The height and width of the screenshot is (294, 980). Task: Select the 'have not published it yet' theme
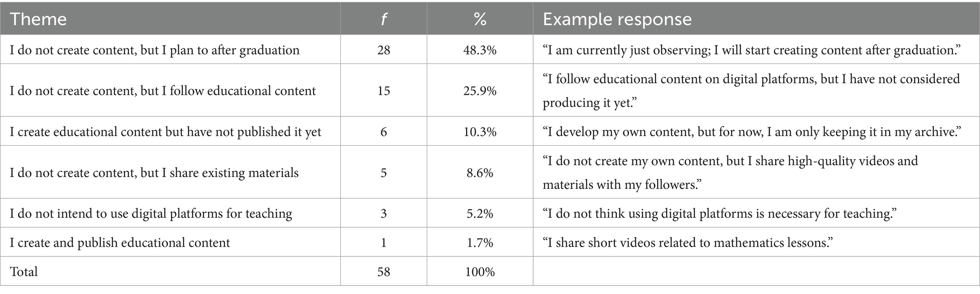(x=165, y=132)
